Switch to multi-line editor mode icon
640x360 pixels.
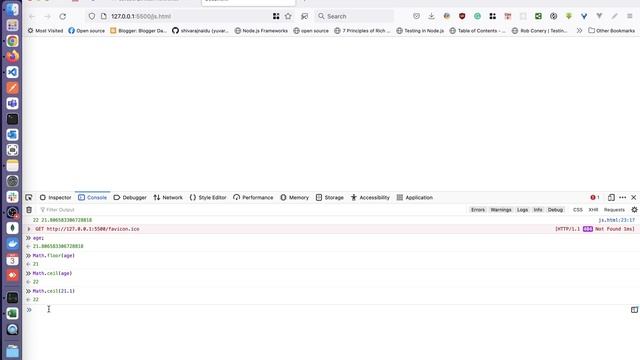pos(634,310)
